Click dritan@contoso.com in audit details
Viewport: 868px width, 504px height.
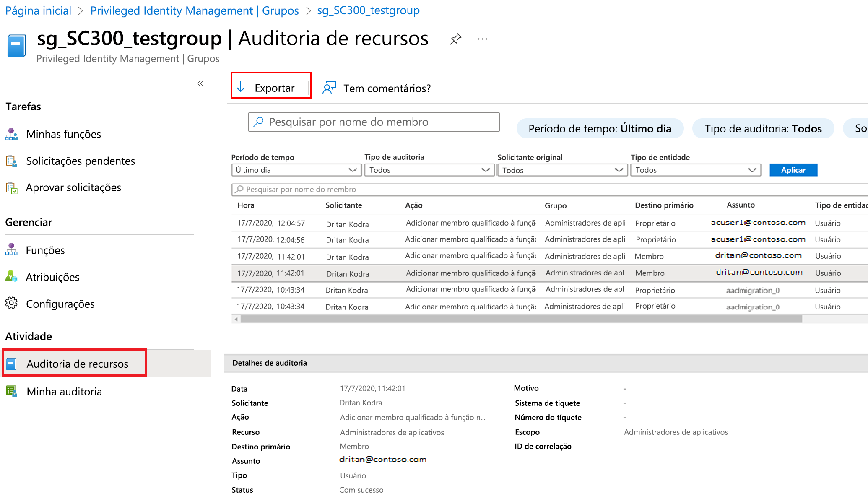(383, 460)
